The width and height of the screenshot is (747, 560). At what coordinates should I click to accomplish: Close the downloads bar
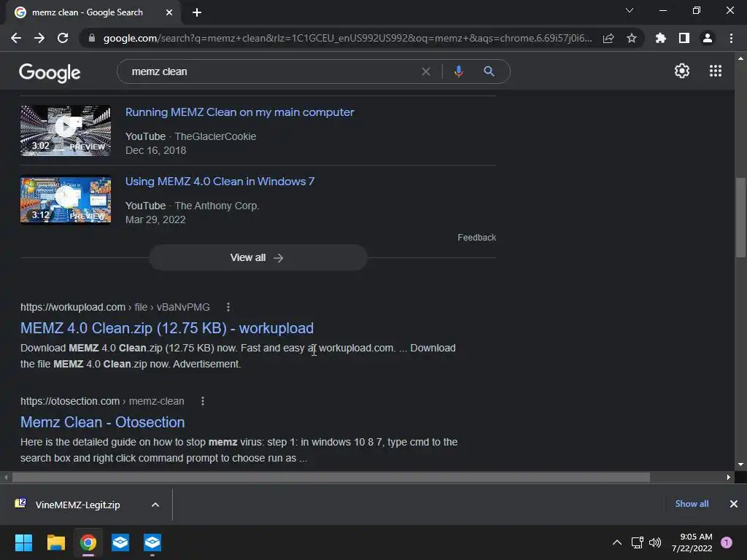coord(734,504)
